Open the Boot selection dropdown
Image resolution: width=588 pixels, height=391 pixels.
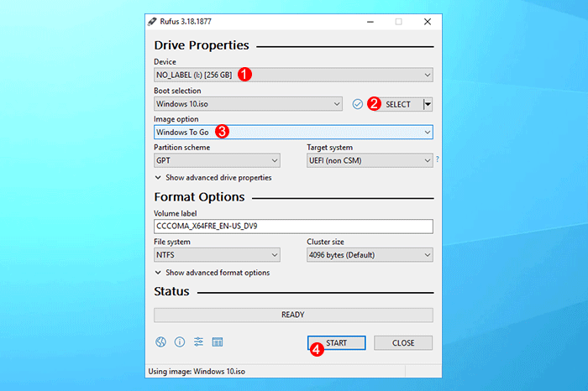tap(248, 104)
